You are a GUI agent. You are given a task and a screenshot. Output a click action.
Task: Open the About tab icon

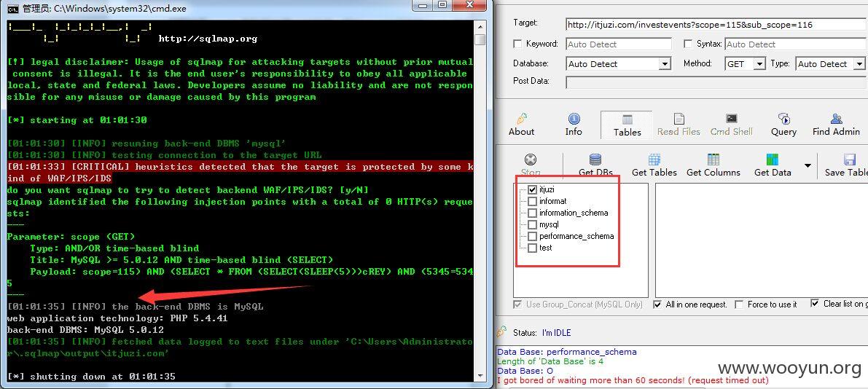tap(521, 119)
